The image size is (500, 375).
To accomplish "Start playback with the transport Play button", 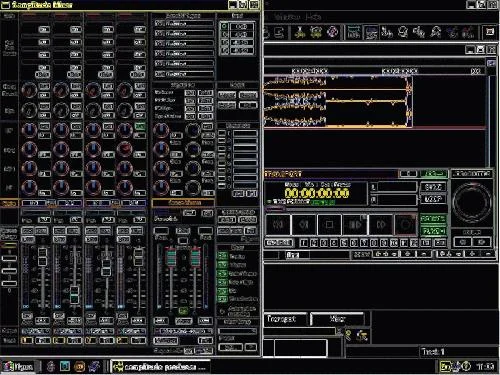I will coord(355,225).
